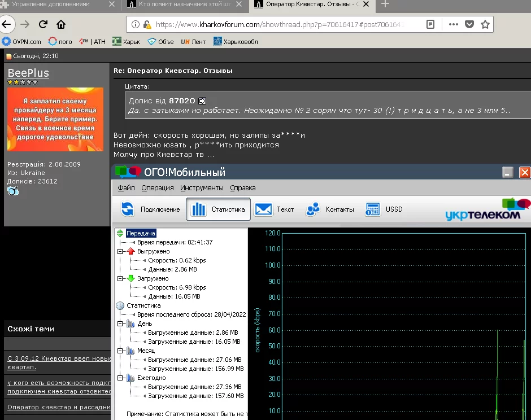Screen dimensions: 531x420
Task: Open page actions three-dots menu
Action: [453, 24]
